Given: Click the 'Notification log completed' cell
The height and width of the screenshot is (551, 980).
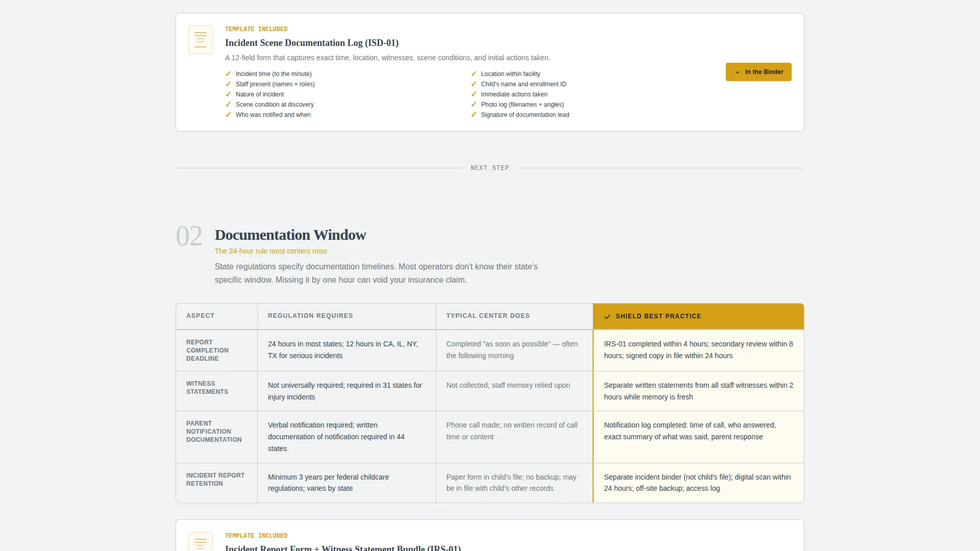Looking at the screenshot, I should click(x=698, y=437).
